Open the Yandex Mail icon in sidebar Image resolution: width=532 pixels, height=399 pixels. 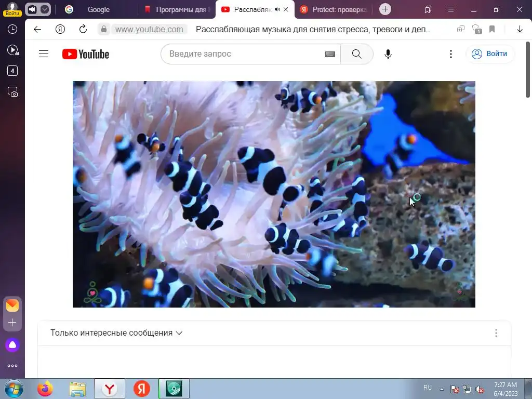[12, 305]
